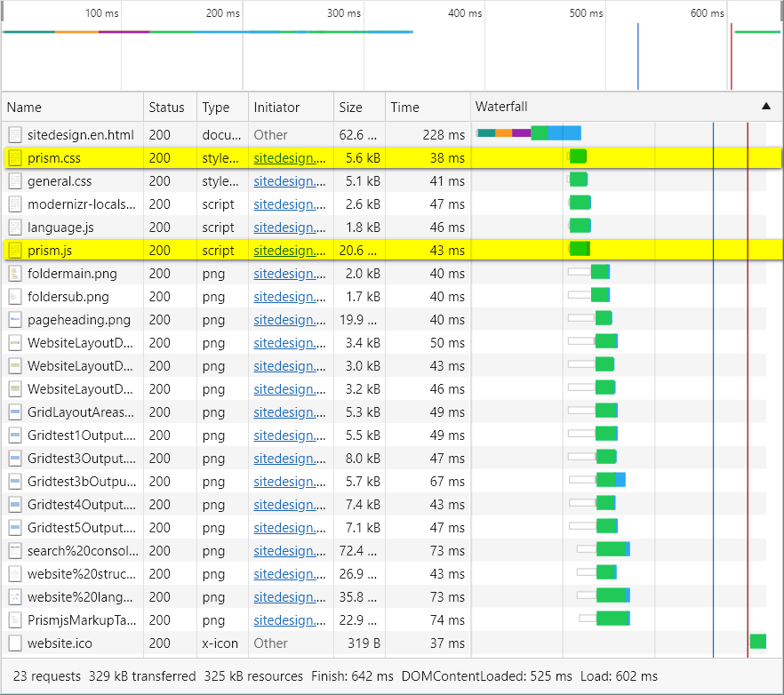Sort requests by Status column header

coord(166,108)
